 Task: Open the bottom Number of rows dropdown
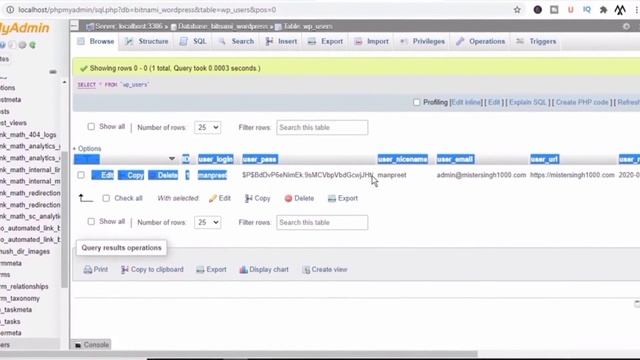coord(207,222)
